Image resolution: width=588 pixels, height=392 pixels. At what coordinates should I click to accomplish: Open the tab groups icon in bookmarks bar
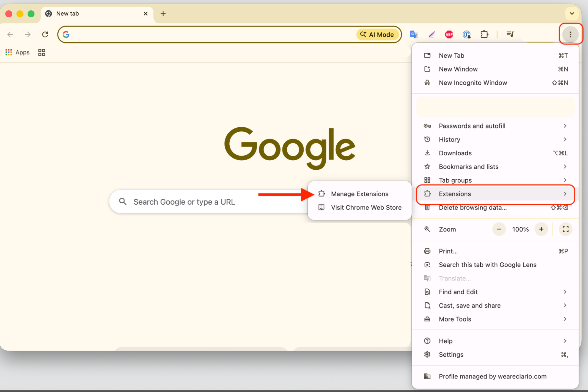[x=42, y=52]
